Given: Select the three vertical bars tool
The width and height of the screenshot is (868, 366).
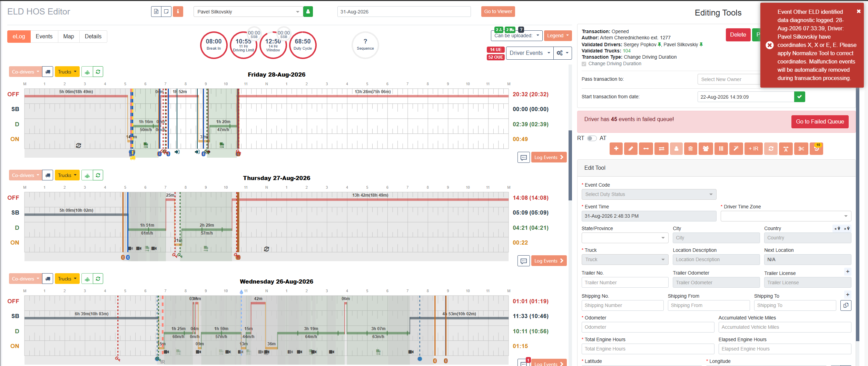Looking at the screenshot, I should pyautogui.click(x=721, y=149).
